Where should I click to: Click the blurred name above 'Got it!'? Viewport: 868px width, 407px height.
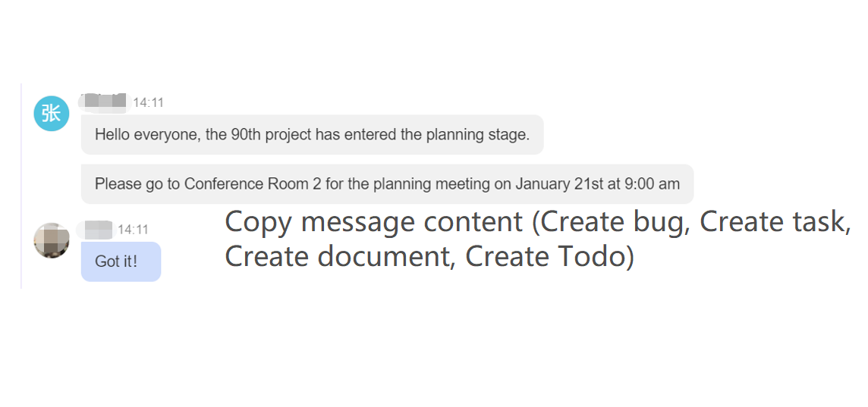tap(95, 230)
